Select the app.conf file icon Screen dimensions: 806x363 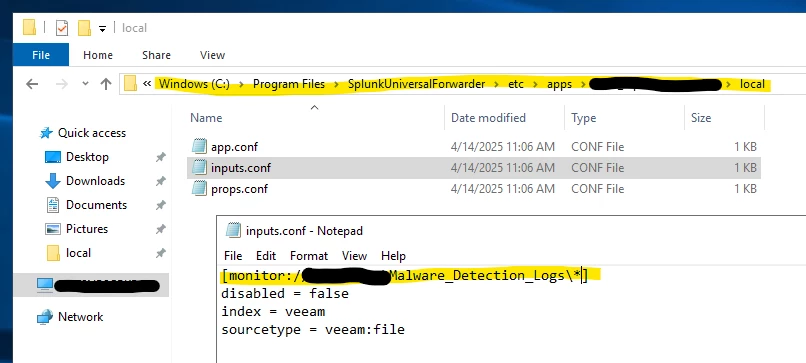pos(199,147)
